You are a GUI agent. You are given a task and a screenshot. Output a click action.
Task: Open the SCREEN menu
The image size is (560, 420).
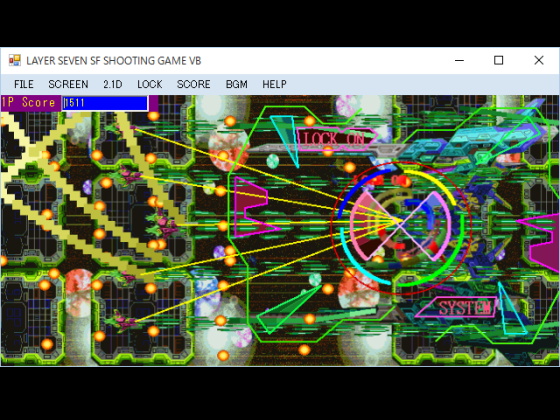click(68, 84)
